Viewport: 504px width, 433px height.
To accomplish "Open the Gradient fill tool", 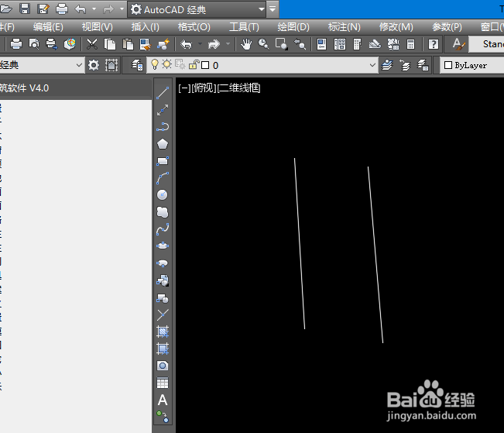I will [163, 349].
